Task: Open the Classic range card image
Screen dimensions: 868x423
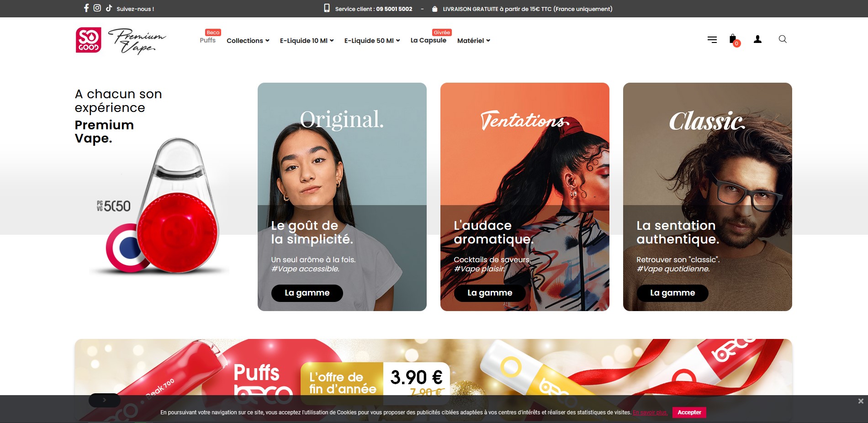Action: coord(708,197)
